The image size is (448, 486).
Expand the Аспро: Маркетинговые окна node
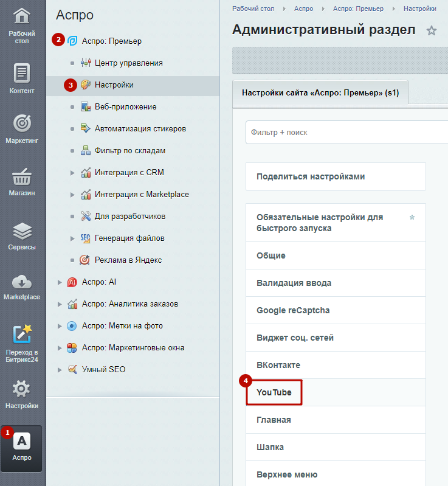(x=60, y=348)
